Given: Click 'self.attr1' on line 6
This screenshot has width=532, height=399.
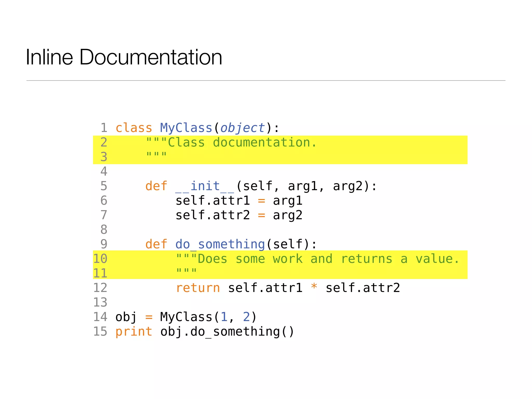Looking at the screenshot, I should click(x=212, y=201).
